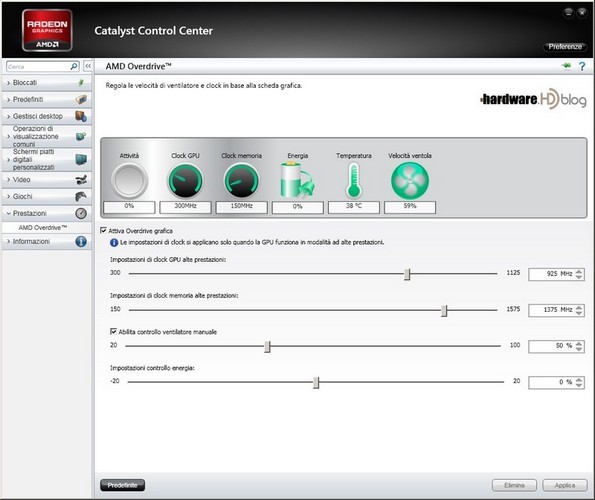This screenshot has width=595, height=500.
Task: Click the Radeon Graphics AMD logo
Action: coord(47,30)
